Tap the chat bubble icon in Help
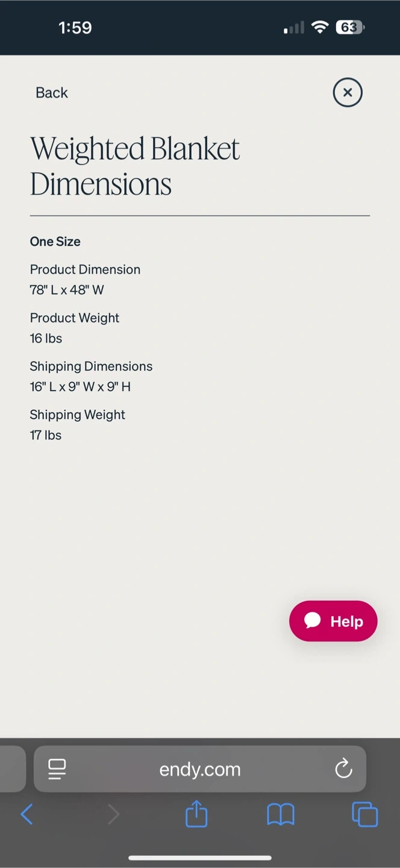 tap(313, 620)
